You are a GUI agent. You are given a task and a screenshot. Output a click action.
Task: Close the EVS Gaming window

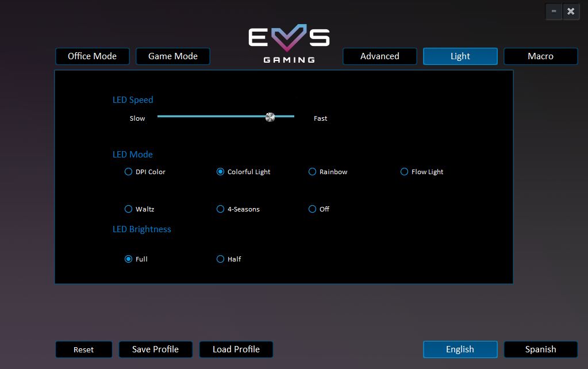point(571,11)
